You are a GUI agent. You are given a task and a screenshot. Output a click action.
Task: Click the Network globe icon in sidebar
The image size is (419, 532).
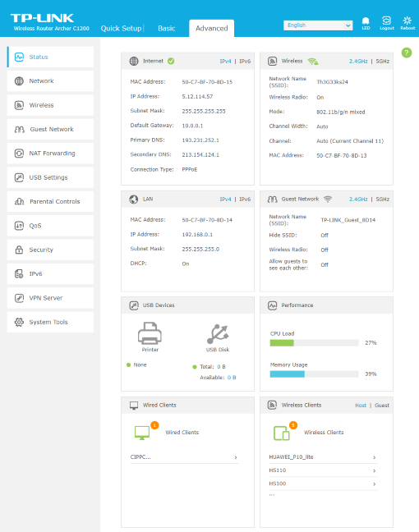19,80
